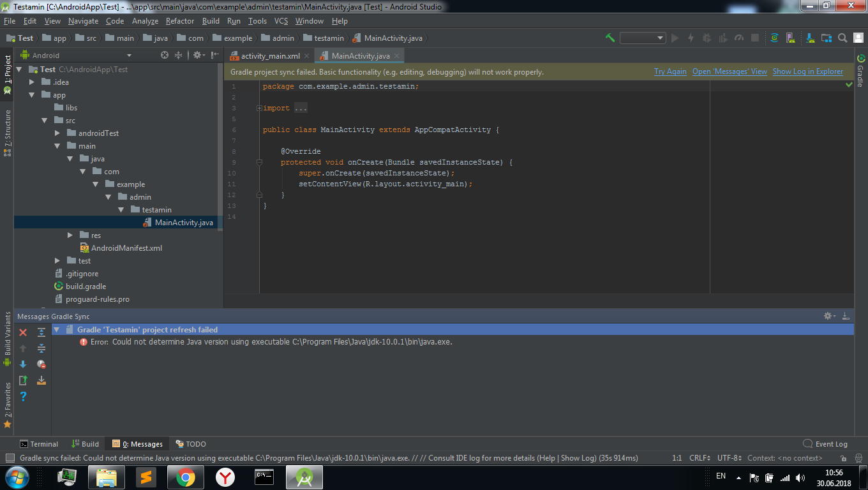Open the VCS menu
This screenshot has height=490, width=868.
281,21
